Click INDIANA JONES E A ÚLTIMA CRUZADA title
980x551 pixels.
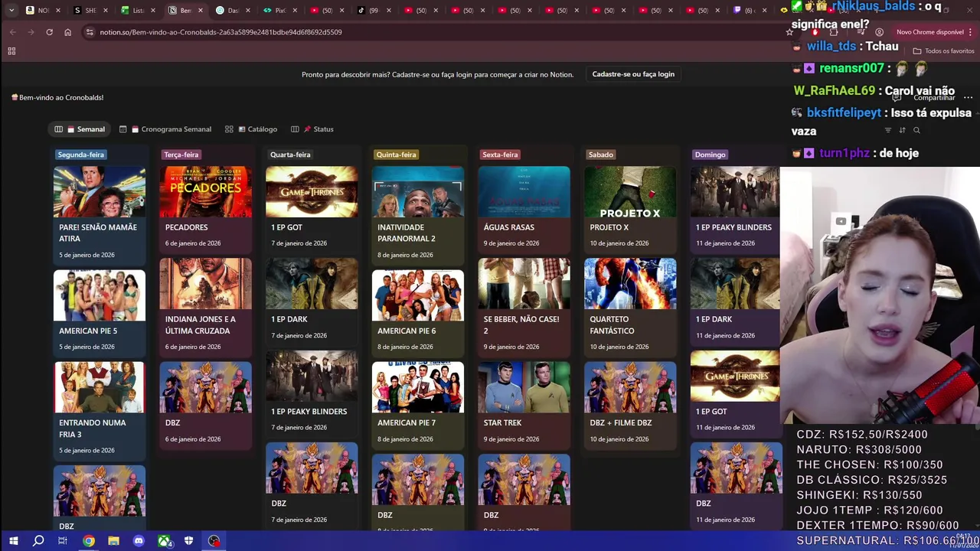(201, 325)
